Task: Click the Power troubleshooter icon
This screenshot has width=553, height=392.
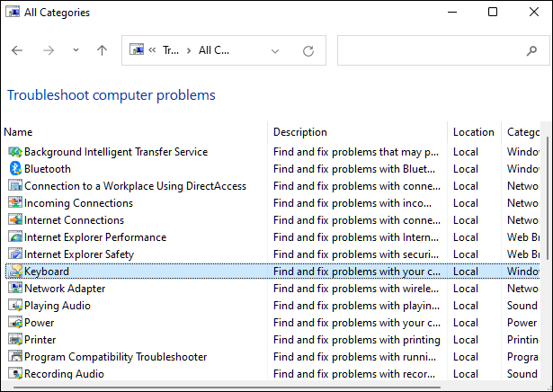Action: [x=15, y=323]
